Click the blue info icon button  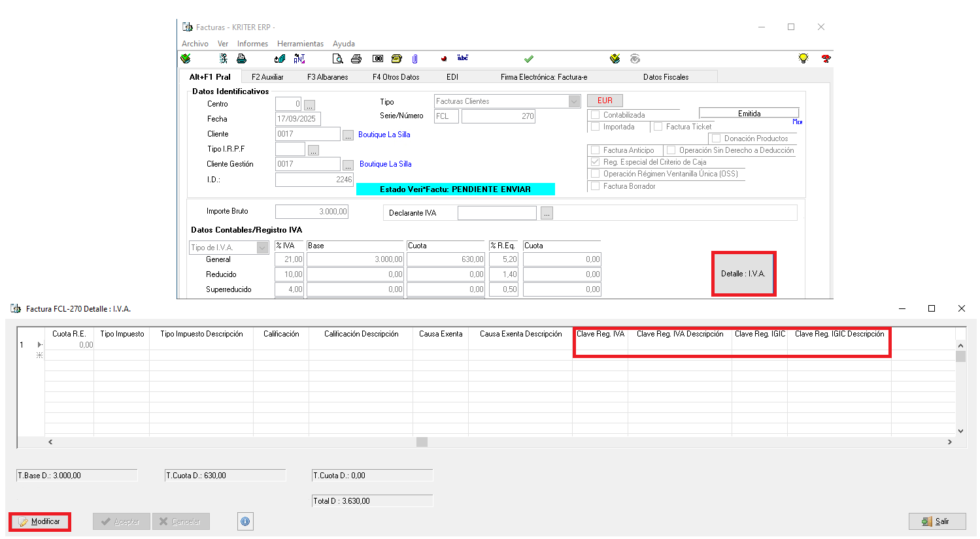pyautogui.click(x=245, y=521)
